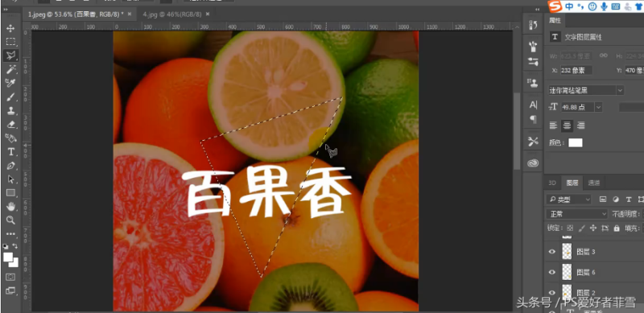Select the Pen tool
644x313 pixels.
10,166
